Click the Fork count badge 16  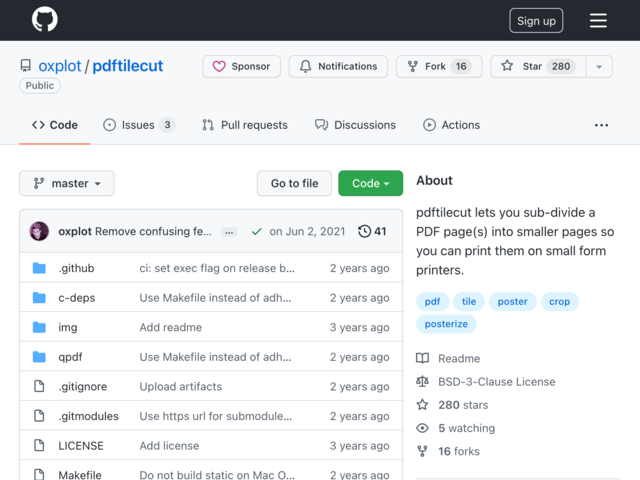point(461,66)
